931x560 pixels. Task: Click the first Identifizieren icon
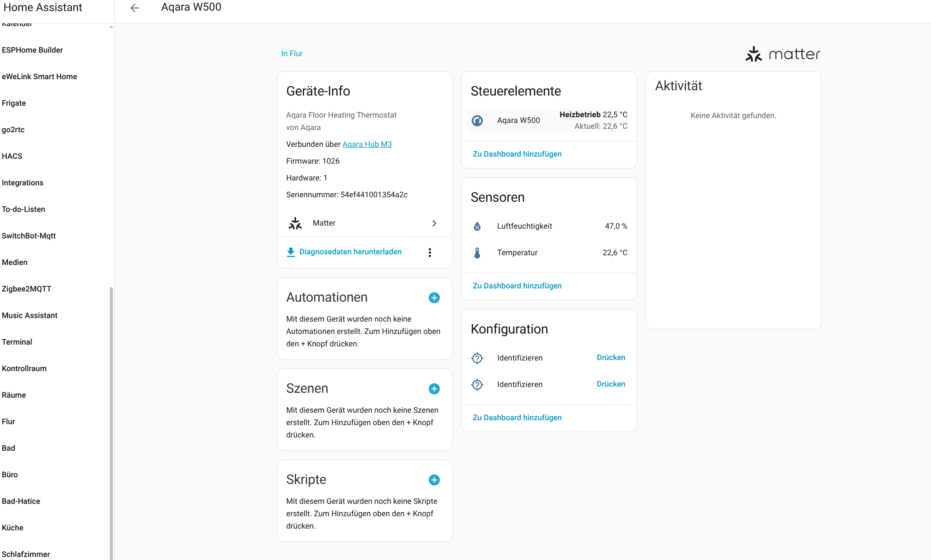click(477, 358)
